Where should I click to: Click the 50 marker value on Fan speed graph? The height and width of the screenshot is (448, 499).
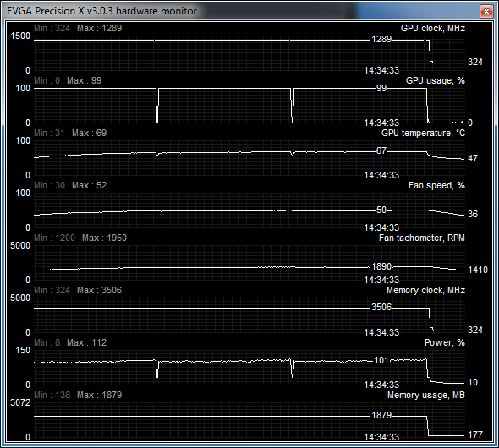pos(381,210)
